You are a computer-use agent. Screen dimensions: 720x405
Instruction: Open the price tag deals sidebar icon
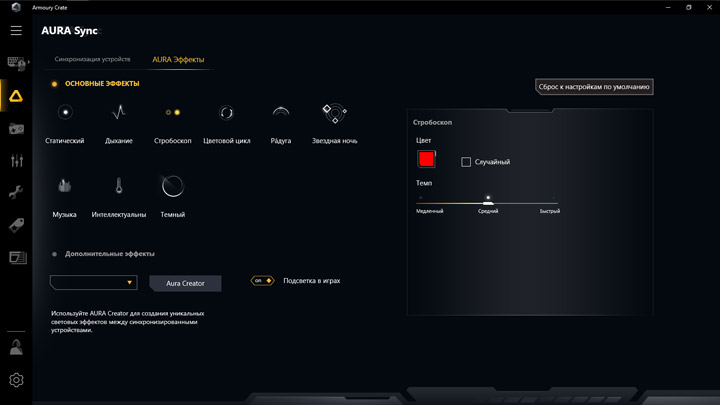17,225
